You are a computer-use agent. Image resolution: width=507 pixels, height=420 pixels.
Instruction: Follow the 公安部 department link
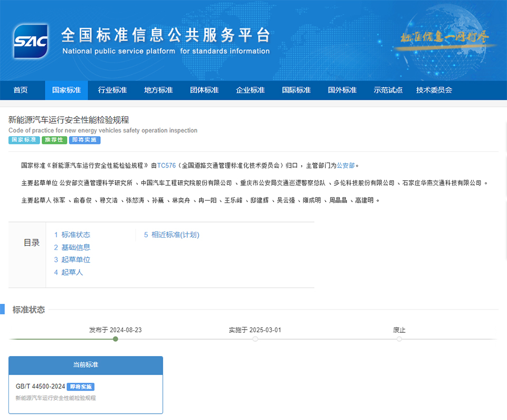tap(346, 165)
